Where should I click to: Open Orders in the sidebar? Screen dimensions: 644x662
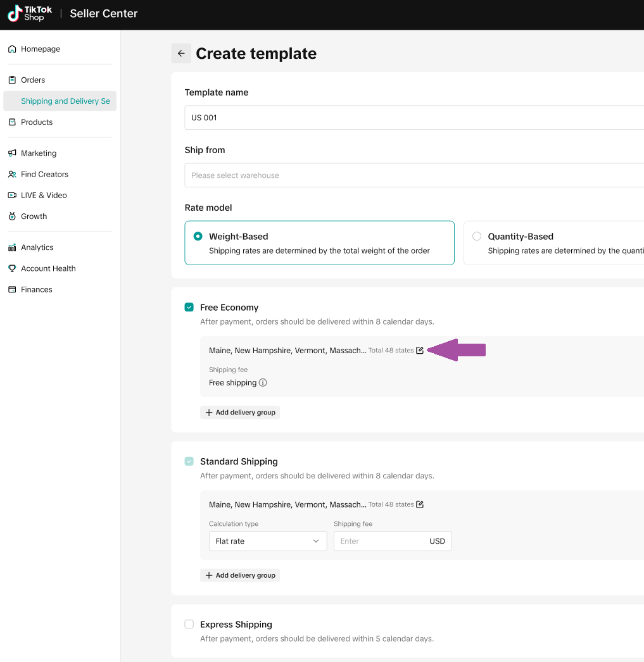33,80
